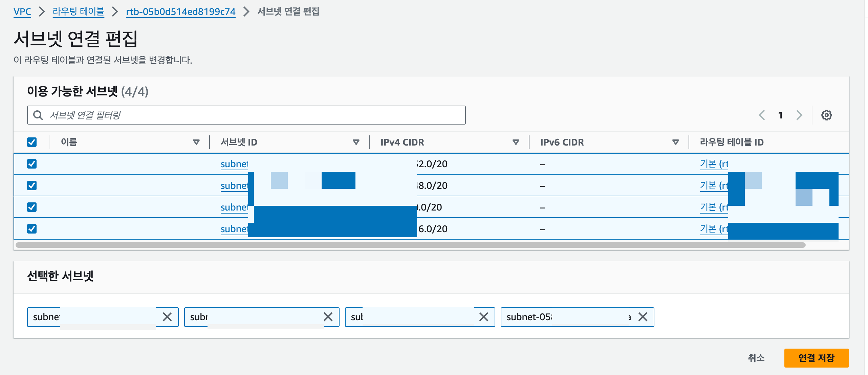
Task: Go to previous page of subnets
Action: click(x=762, y=115)
